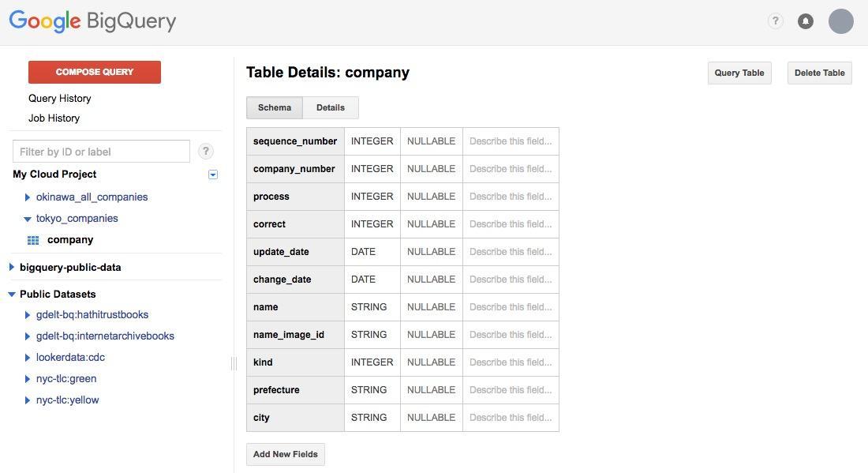Edit description for the sequence_number field
Viewport: 868px width, 473px height.
511,141
